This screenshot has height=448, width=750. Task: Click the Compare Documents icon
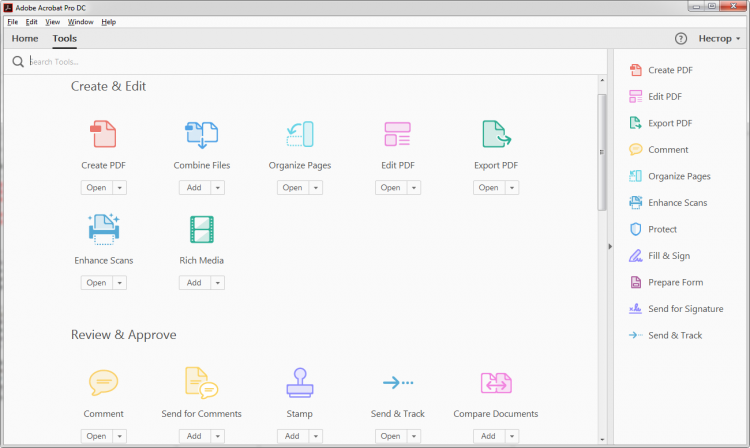[x=496, y=383]
